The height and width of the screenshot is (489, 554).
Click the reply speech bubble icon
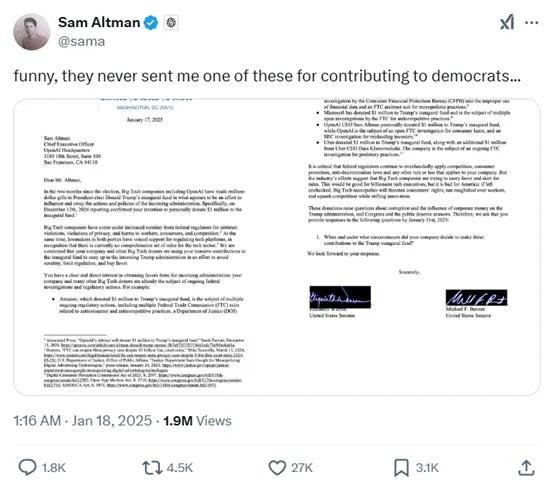[27, 467]
